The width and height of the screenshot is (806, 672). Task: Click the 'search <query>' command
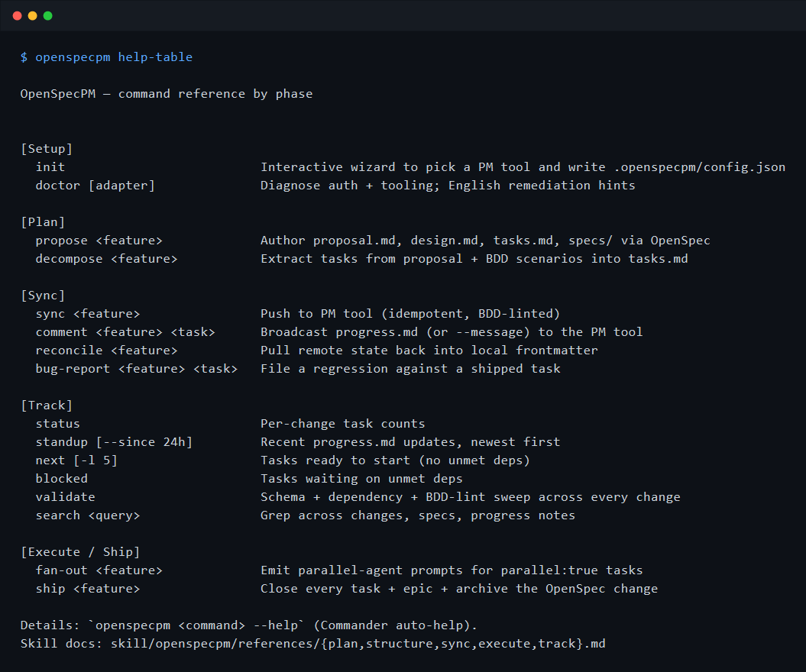coord(87,515)
